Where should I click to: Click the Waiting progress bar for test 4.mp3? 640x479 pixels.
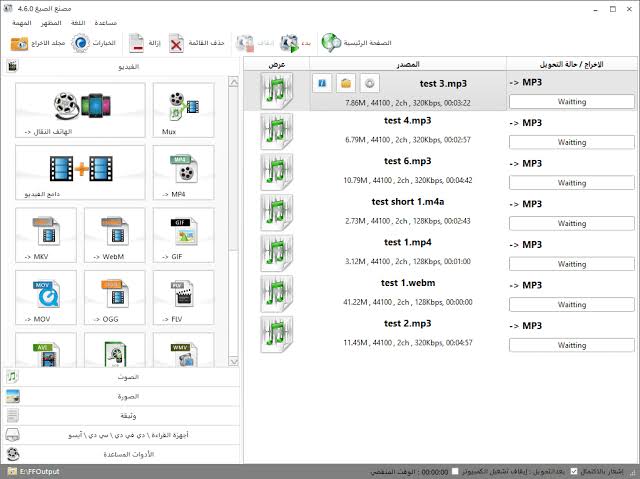pyautogui.click(x=572, y=142)
